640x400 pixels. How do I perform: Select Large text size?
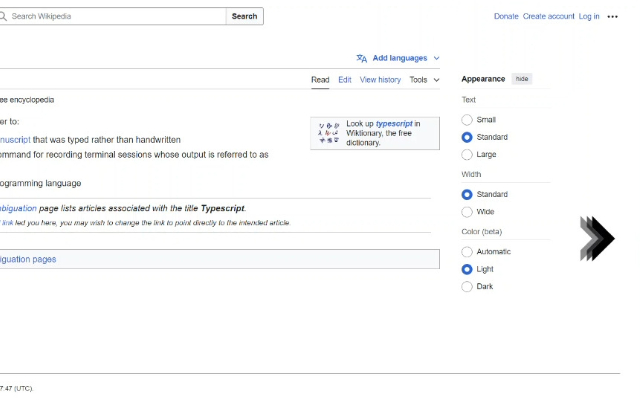467,155
